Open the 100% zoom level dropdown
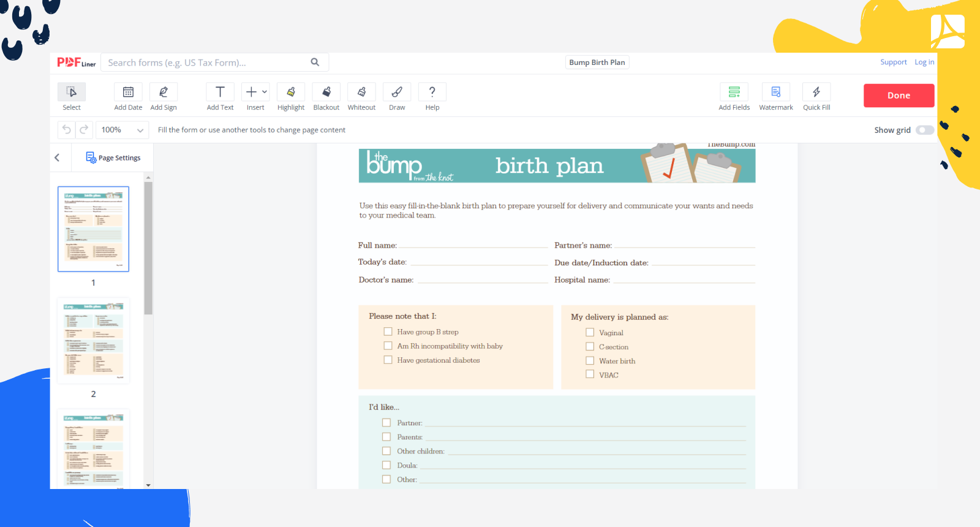Image resolution: width=980 pixels, height=527 pixels. click(x=123, y=130)
